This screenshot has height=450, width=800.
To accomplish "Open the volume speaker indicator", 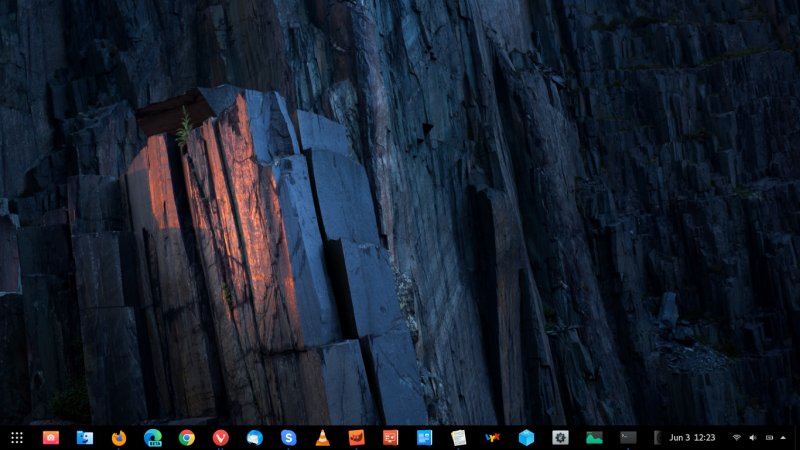I will (x=753, y=438).
